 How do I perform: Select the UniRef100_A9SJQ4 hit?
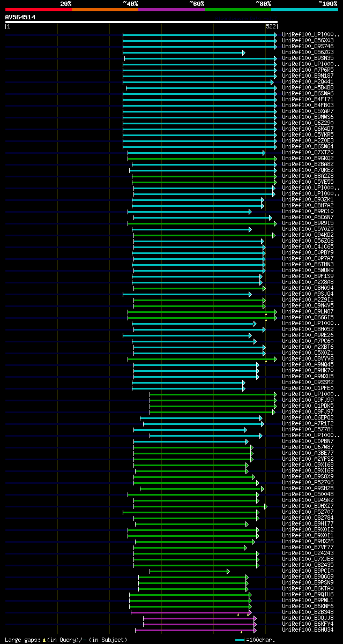point(308,294)
